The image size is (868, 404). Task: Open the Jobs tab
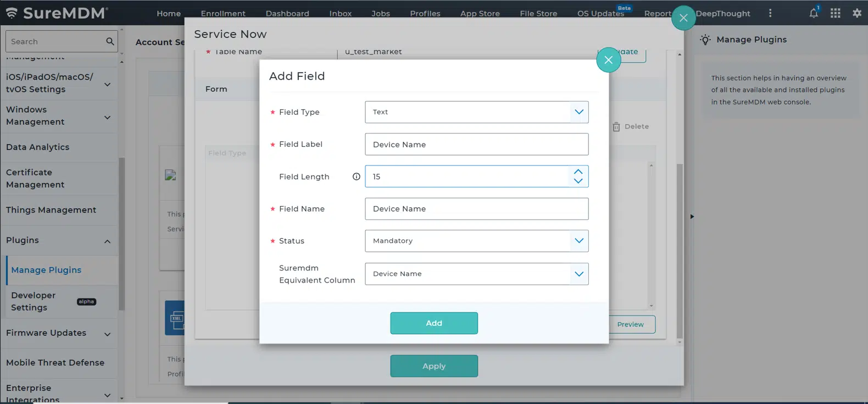[381, 13]
